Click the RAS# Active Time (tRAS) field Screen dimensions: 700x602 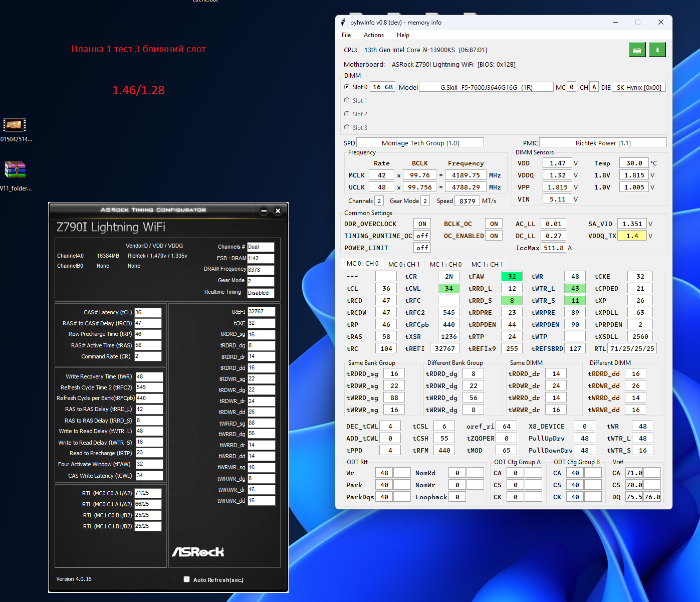pyautogui.click(x=148, y=345)
